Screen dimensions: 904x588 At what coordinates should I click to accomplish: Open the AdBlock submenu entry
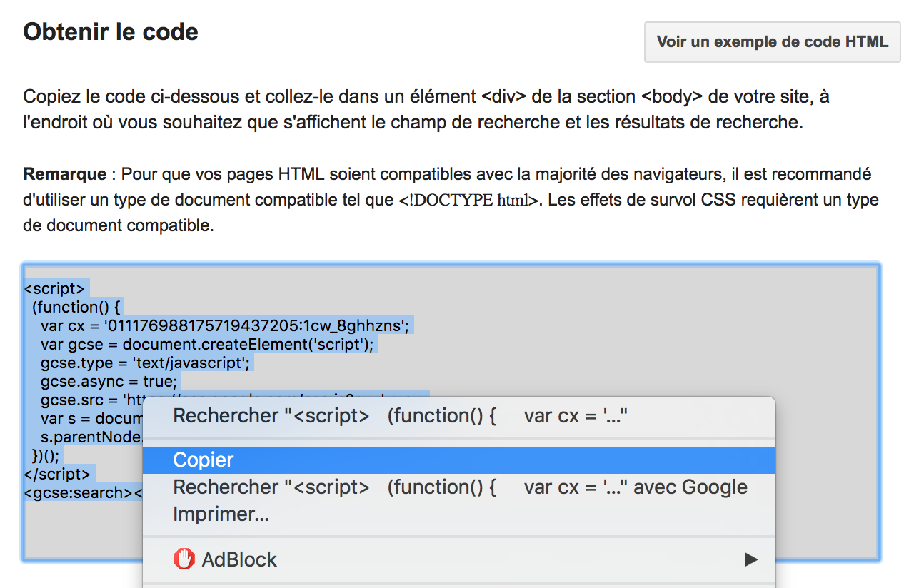(459, 559)
